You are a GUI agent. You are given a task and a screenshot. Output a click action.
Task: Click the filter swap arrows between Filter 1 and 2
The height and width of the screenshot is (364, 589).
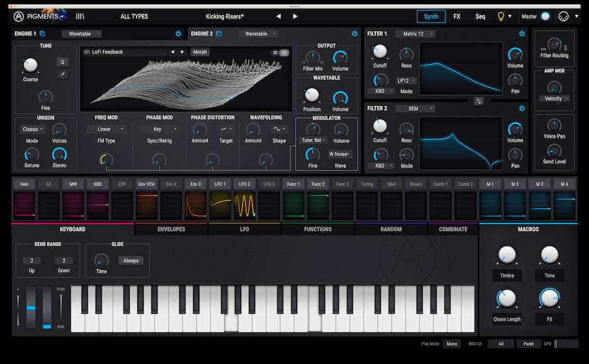[477, 101]
